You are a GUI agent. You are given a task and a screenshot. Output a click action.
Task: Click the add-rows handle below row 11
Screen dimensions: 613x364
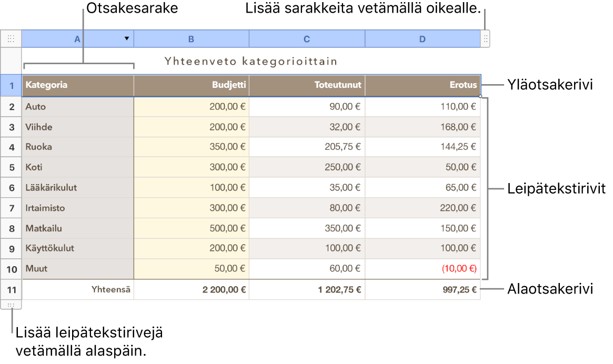(11, 305)
